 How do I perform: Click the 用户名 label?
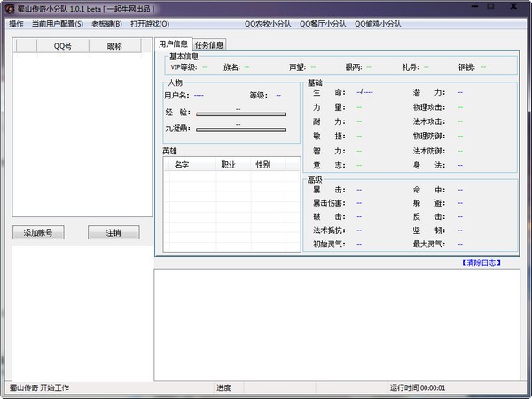tap(176, 96)
